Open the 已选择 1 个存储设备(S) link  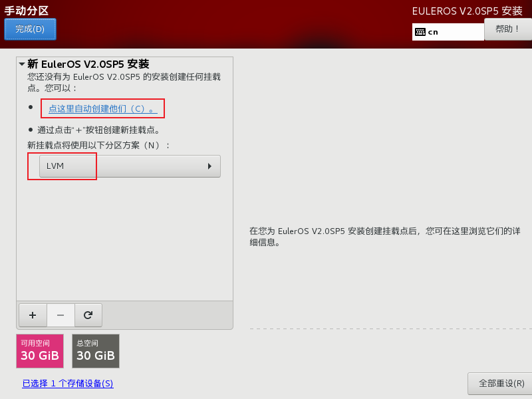(68, 384)
